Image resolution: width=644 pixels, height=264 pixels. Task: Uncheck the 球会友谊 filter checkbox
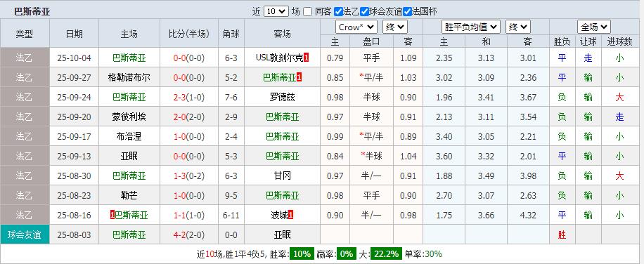pos(364,12)
